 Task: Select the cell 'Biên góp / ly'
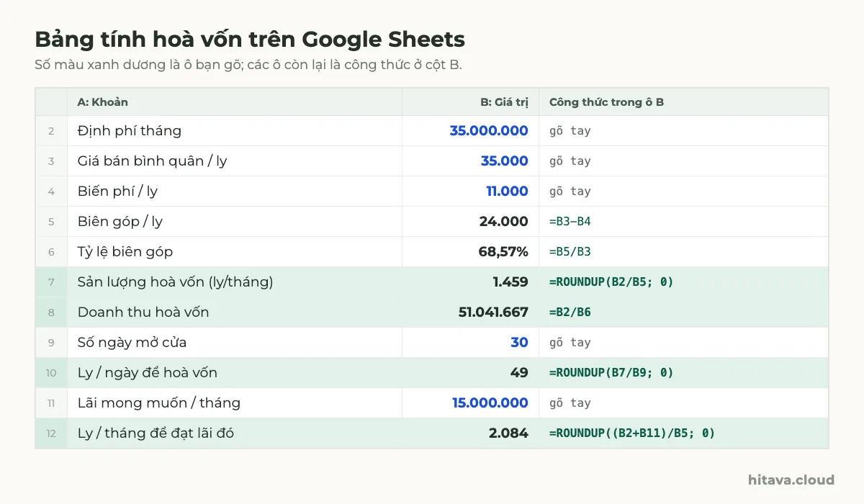(235, 222)
